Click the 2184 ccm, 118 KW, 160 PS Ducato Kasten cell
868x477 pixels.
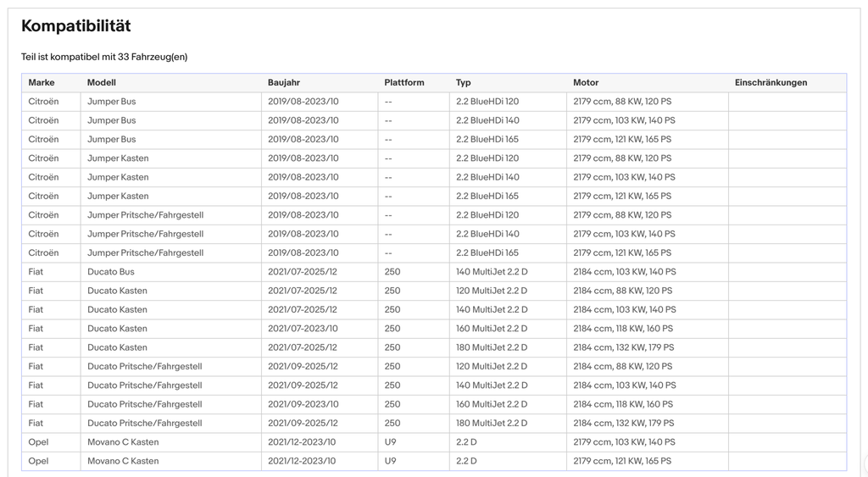[647, 329]
